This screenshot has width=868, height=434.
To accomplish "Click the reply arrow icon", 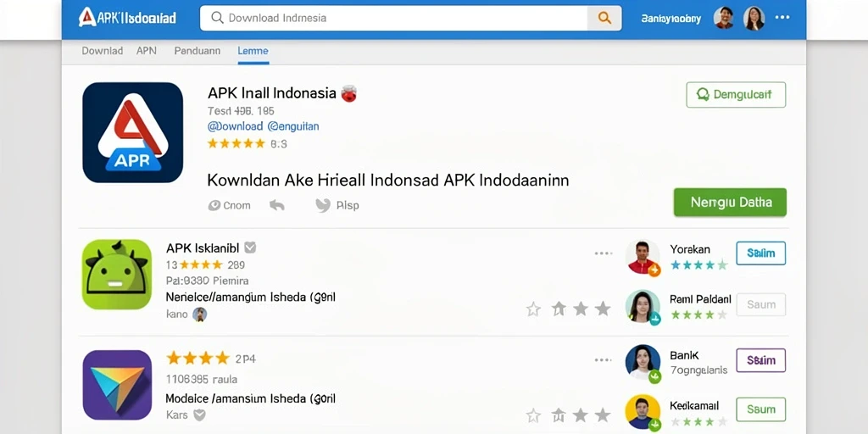I will 277,205.
